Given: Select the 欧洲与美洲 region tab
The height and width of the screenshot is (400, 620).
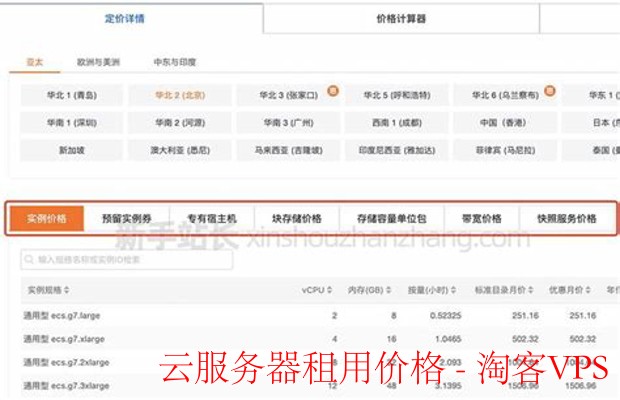Looking at the screenshot, I should pos(98,62).
